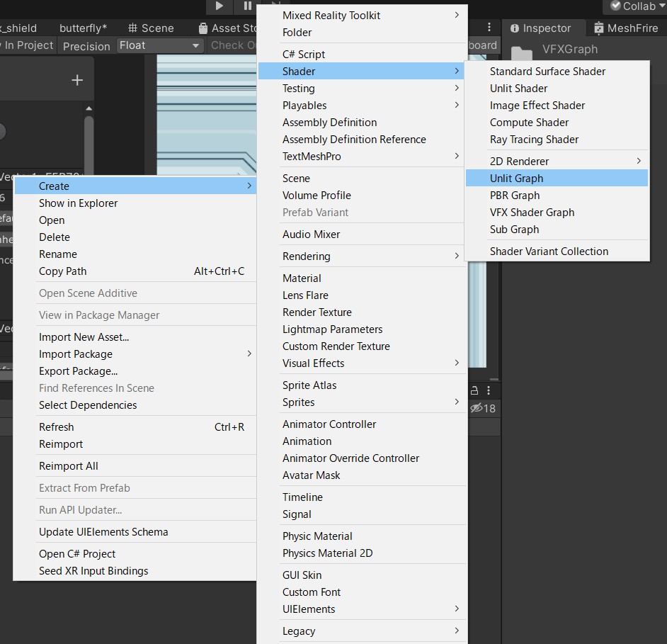667x644 pixels.
Task: Choose Assembly Definition
Action: coord(363,122)
